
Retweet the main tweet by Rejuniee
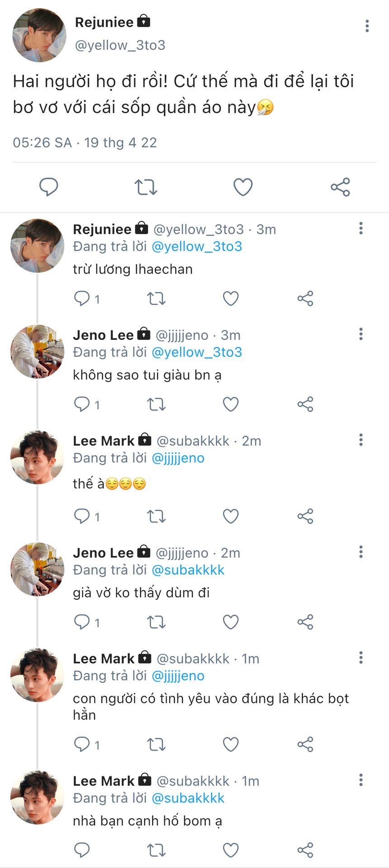[146, 187]
